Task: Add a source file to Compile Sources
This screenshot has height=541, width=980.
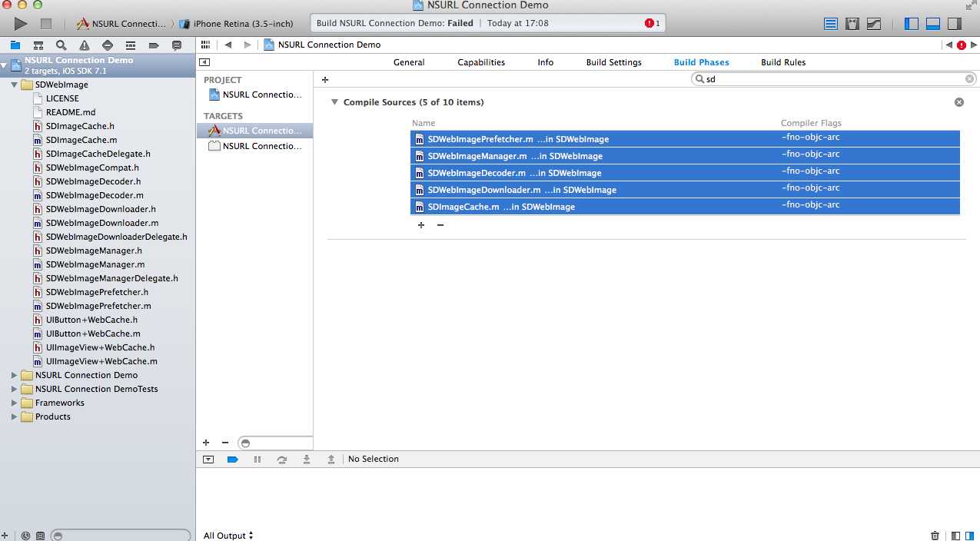Action: pyautogui.click(x=421, y=225)
